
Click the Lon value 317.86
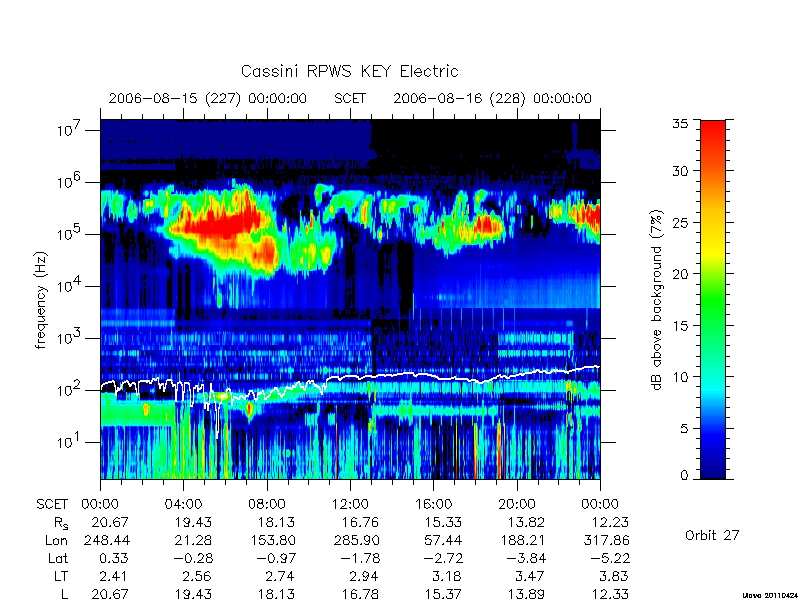click(606, 540)
